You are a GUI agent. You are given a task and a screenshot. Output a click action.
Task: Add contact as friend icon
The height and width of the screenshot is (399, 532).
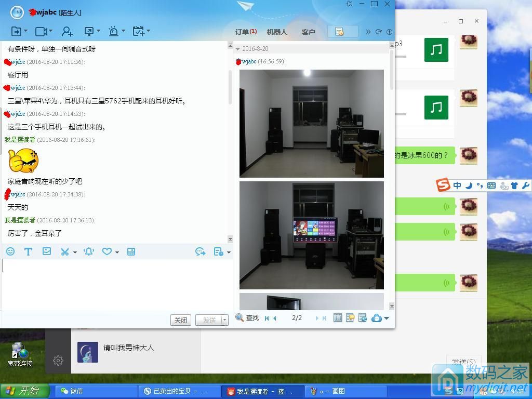(67, 32)
